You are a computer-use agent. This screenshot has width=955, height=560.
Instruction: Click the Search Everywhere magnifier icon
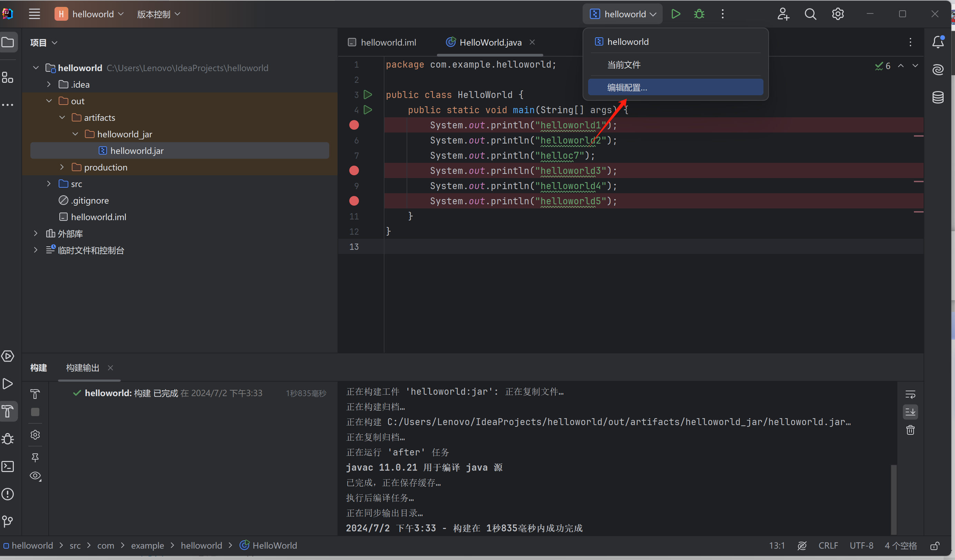[810, 14]
